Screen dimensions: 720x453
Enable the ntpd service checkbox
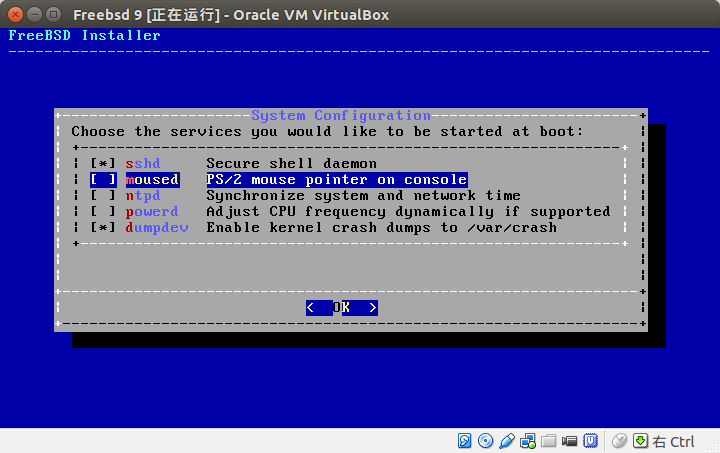pyautogui.click(x=103, y=196)
